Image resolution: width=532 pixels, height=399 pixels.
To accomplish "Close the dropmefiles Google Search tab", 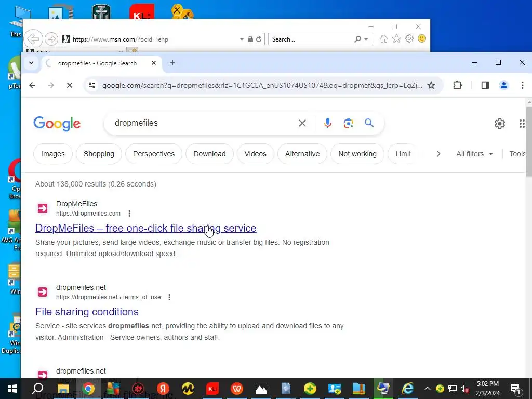I will pos(154,63).
